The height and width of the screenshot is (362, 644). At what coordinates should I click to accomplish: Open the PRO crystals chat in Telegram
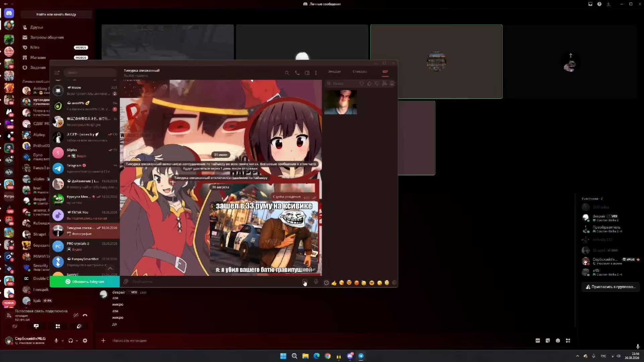click(85, 246)
